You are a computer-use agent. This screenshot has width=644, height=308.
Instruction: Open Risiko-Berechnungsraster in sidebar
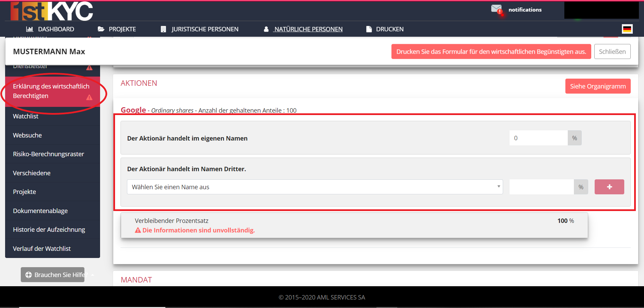52,154
